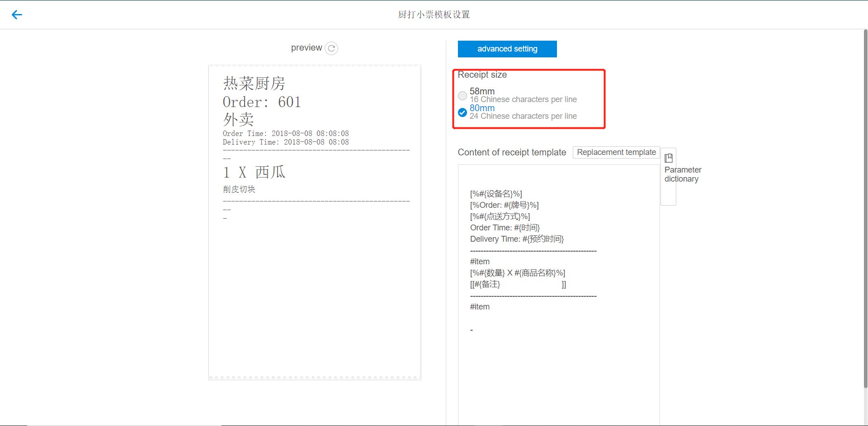Click 'Order: 601' in the preview
Viewport: 868px width, 426px height.
click(262, 102)
